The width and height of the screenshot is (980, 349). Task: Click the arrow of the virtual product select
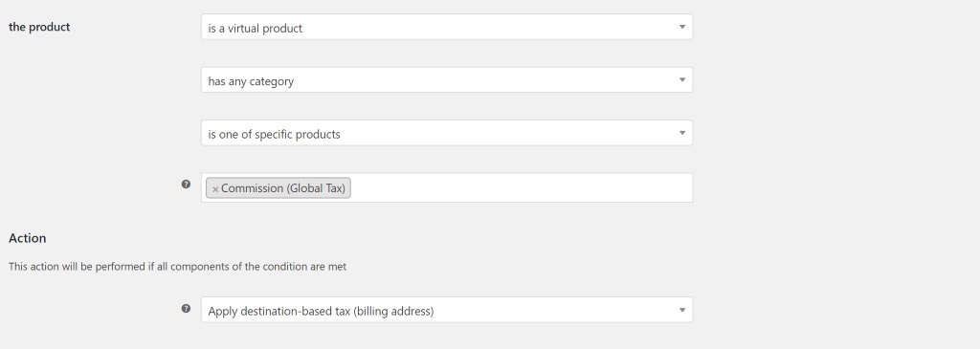[x=681, y=27]
